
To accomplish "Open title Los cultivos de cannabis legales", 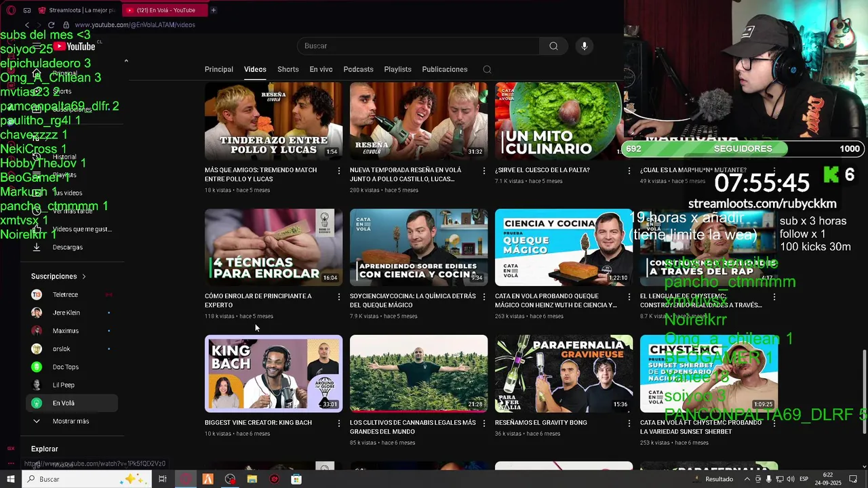I will (413, 427).
